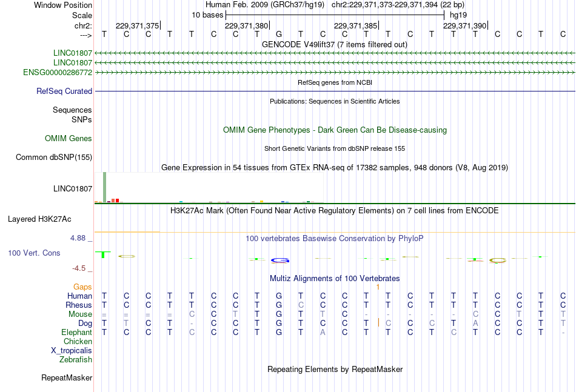Click the only G in the top sequence row
The width and height of the screenshot is (576, 392).
279,35
